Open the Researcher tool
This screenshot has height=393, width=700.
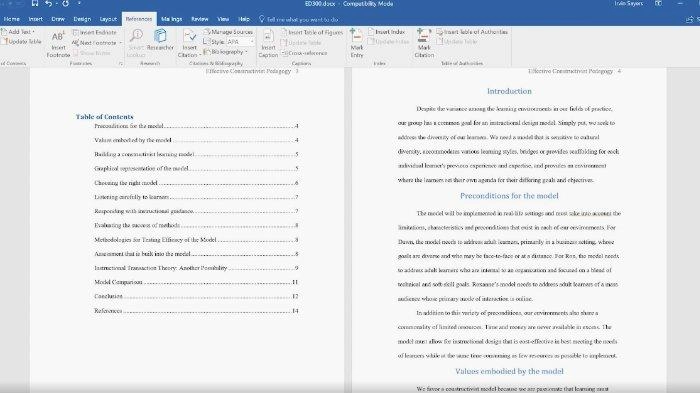(160, 40)
